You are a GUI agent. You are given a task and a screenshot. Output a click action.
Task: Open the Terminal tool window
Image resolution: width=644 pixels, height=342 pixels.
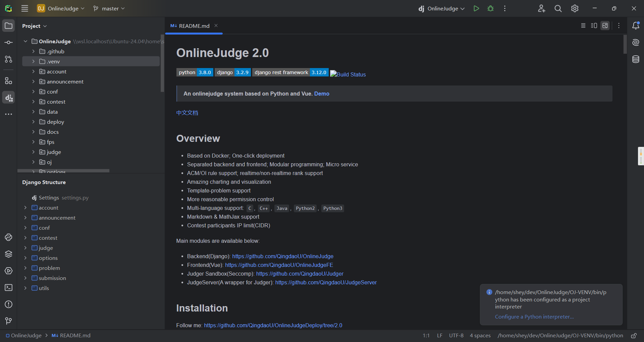[9, 288]
